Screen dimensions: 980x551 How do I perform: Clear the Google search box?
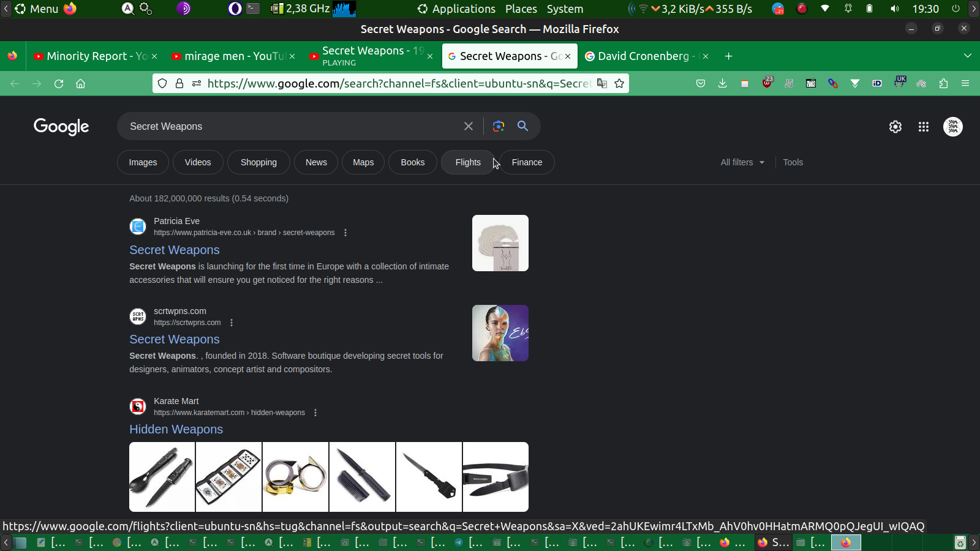(x=469, y=126)
